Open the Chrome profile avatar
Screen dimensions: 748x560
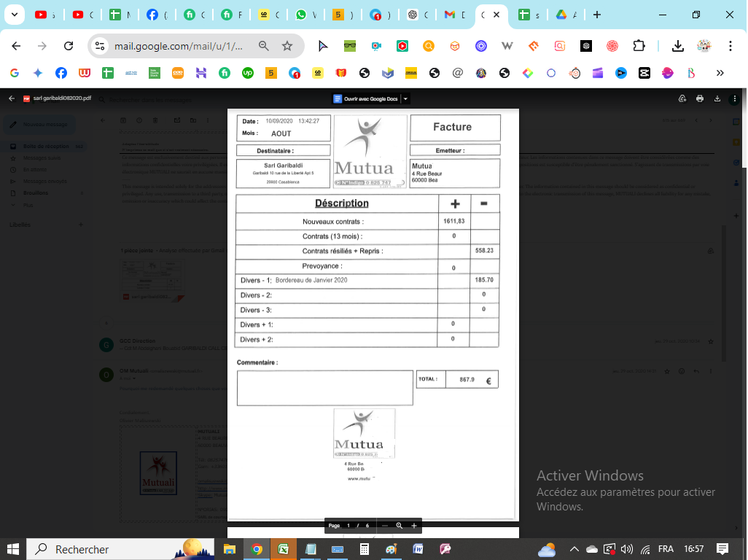(x=704, y=46)
